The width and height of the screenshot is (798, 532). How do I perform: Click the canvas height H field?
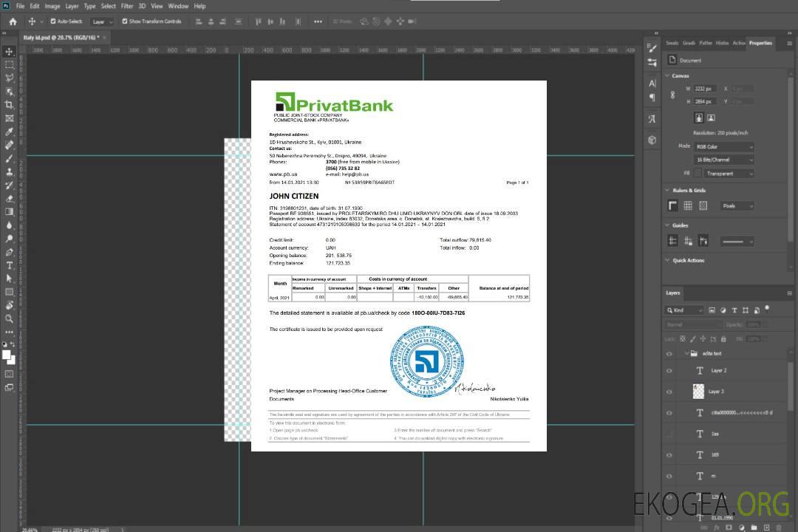tap(705, 102)
